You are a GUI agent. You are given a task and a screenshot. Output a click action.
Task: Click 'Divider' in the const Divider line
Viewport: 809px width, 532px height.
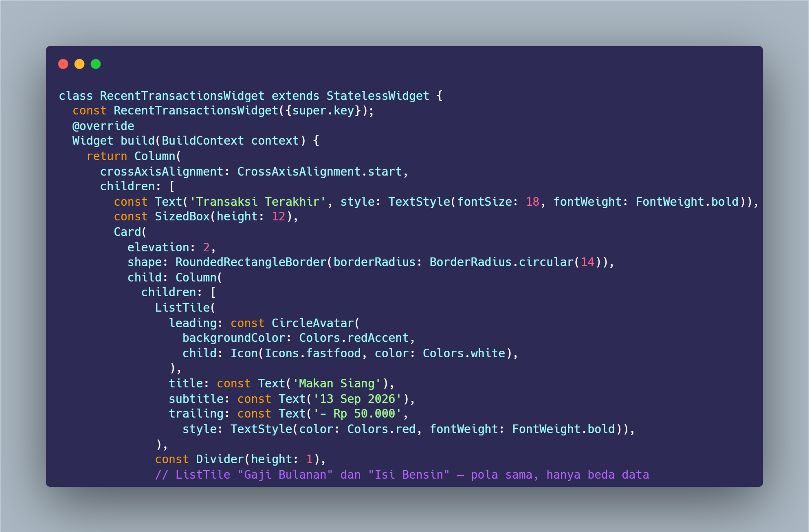[220, 459]
